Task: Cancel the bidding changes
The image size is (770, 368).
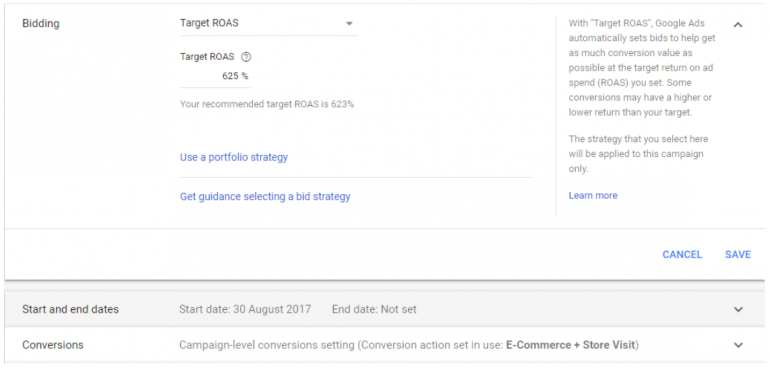Action: coord(682,255)
